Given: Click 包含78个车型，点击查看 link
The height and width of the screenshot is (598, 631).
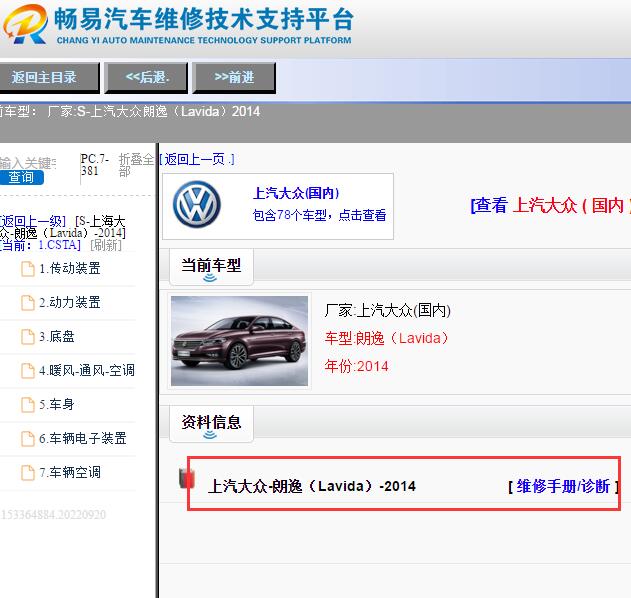Looking at the screenshot, I should (319, 215).
